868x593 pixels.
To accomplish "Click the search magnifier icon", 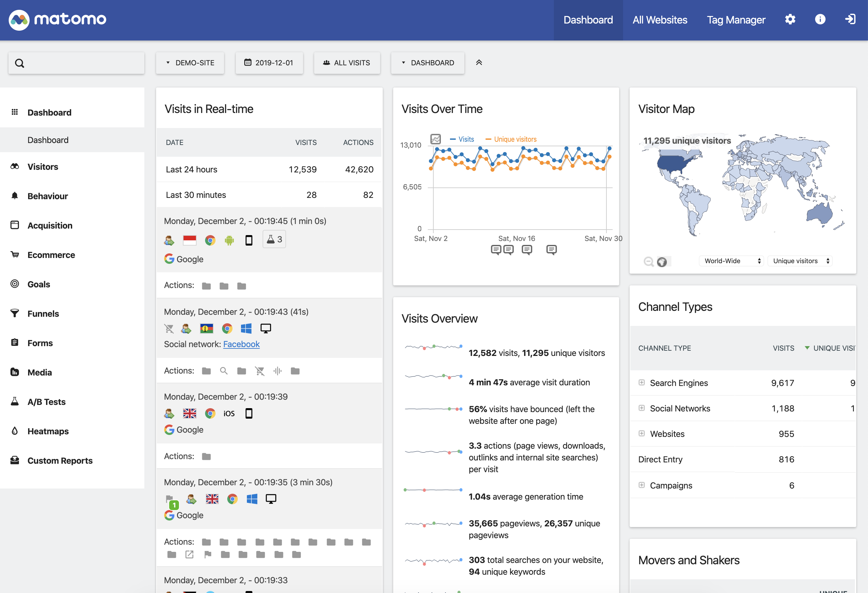I will (19, 63).
